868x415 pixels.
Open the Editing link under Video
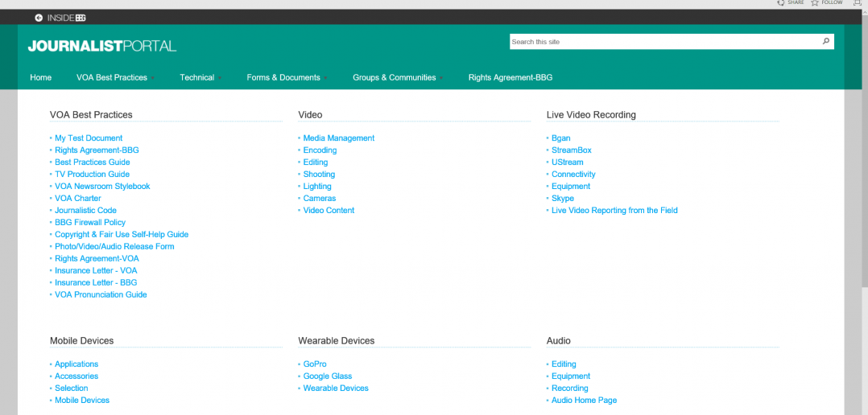[x=316, y=162]
